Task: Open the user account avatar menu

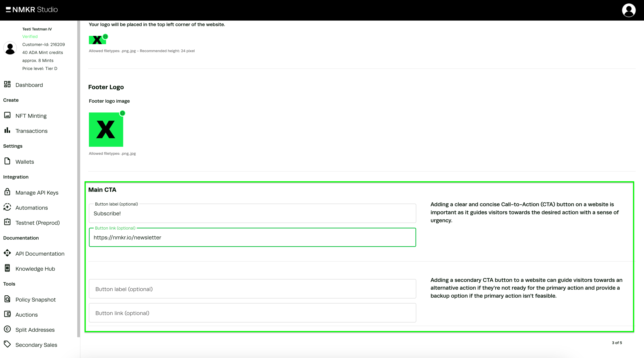Action: [x=629, y=10]
